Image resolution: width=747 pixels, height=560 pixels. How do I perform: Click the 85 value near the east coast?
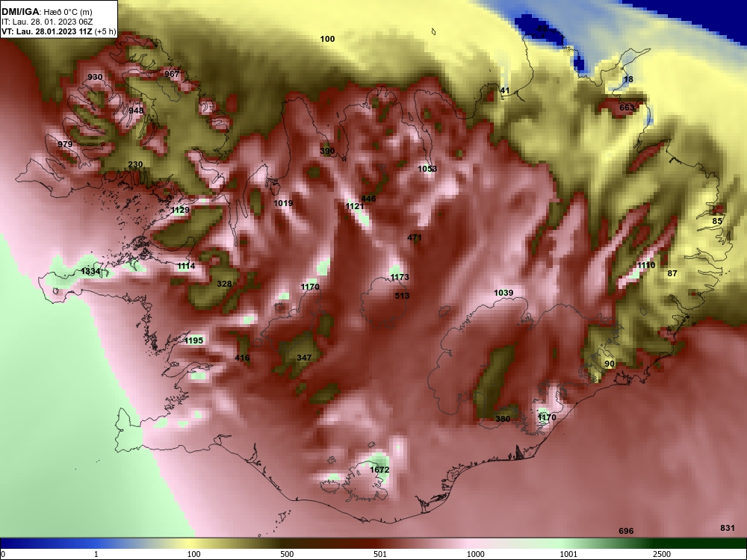tap(717, 221)
